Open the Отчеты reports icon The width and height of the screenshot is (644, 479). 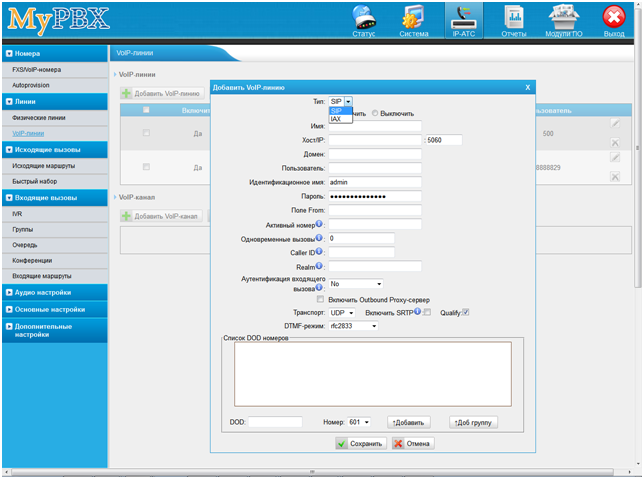(x=513, y=21)
